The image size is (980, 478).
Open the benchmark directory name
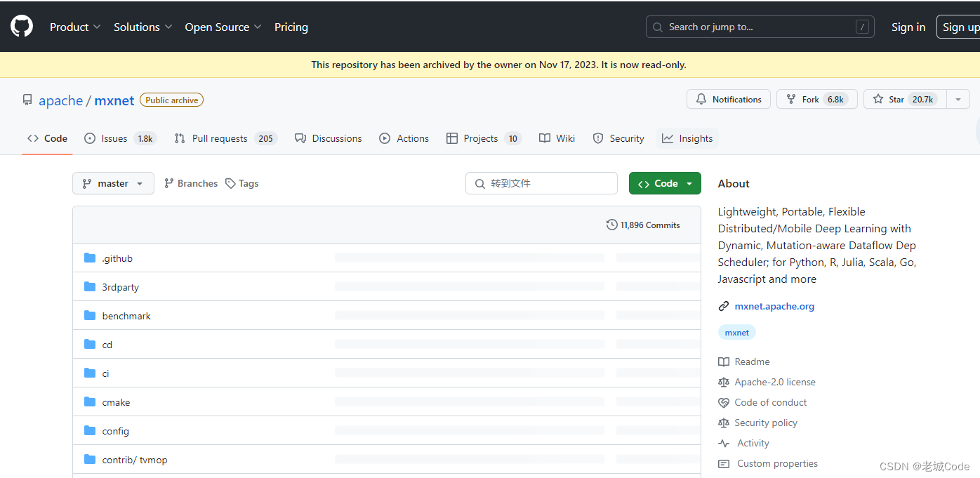(126, 316)
